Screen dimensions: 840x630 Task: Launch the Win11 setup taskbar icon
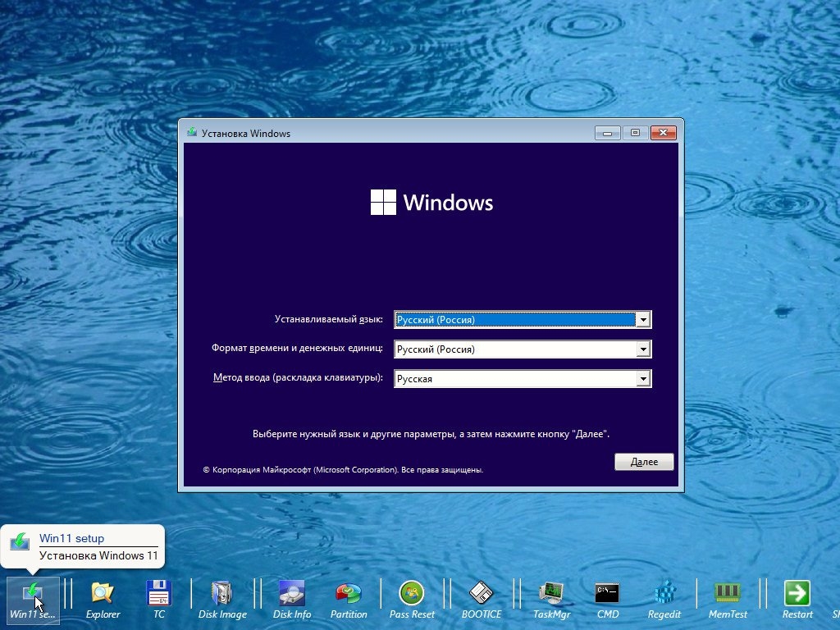33,594
